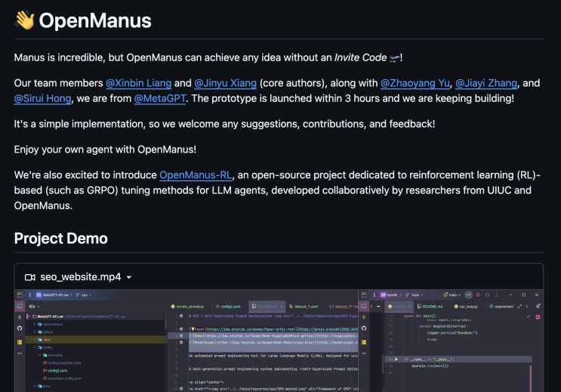Click the OpenManus title heading
Viewport: 561px width, 392px height.
click(95, 20)
